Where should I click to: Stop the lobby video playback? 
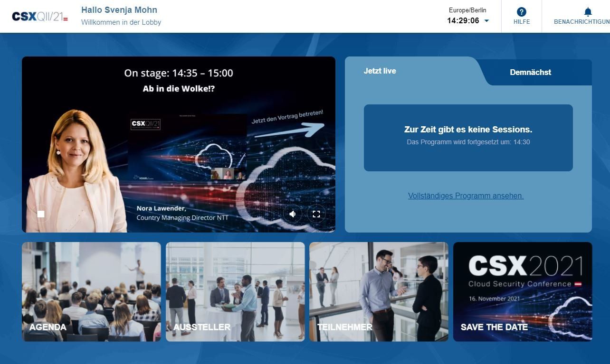point(41,214)
